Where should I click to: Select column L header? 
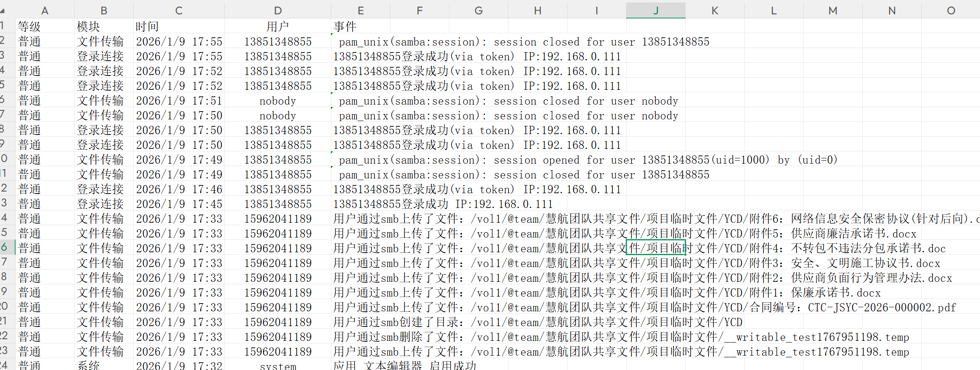[x=774, y=11]
